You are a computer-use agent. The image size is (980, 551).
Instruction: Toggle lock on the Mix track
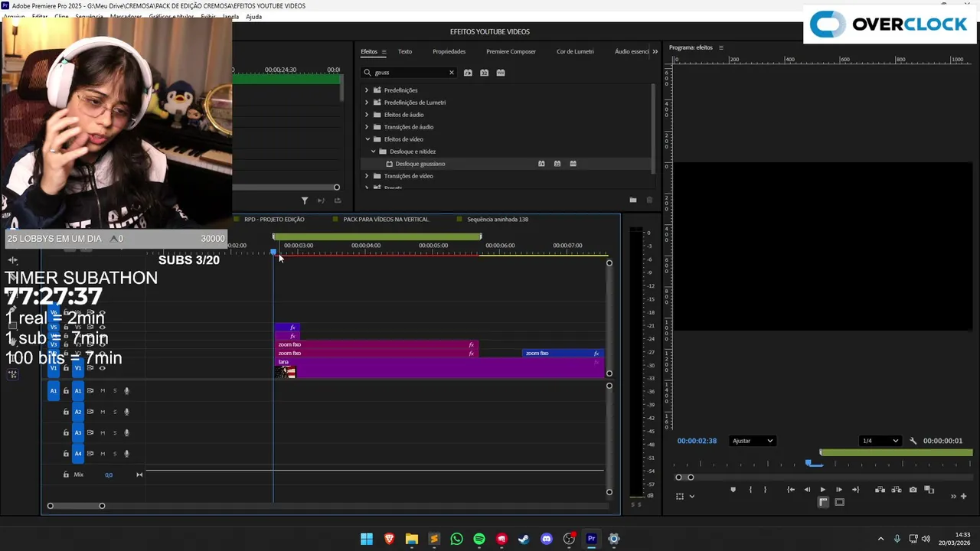tap(66, 474)
